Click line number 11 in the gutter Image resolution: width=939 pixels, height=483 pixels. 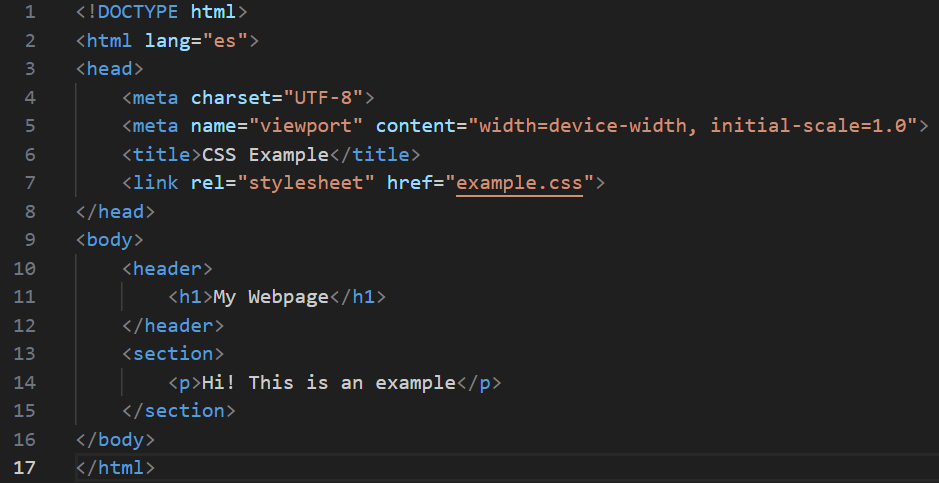coord(25,297)
